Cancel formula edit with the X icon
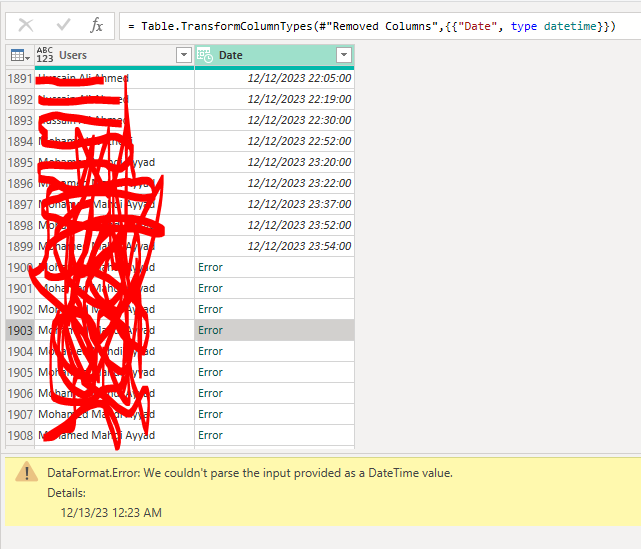The width and height of the screenshot is (641, 549). (x=26, y=25)
